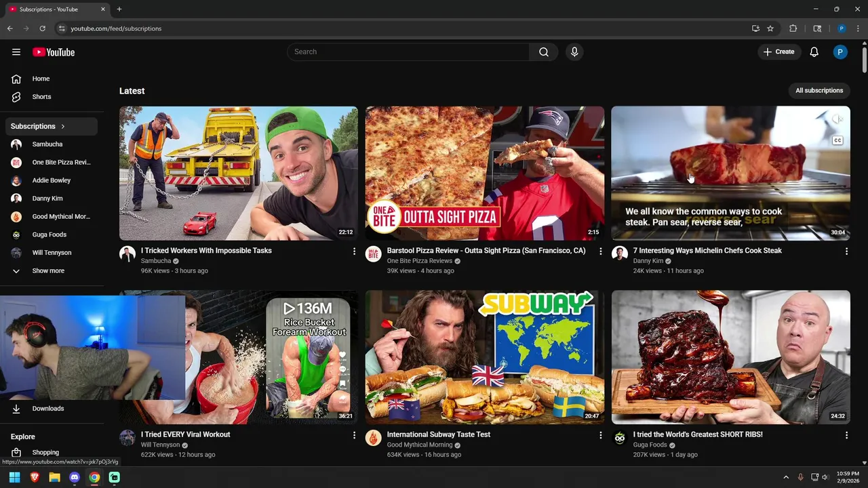The image size is (868, 488).
Task: Expand Show more in subscriptions list
Action: pyautogui.click(x=49, y=271)
